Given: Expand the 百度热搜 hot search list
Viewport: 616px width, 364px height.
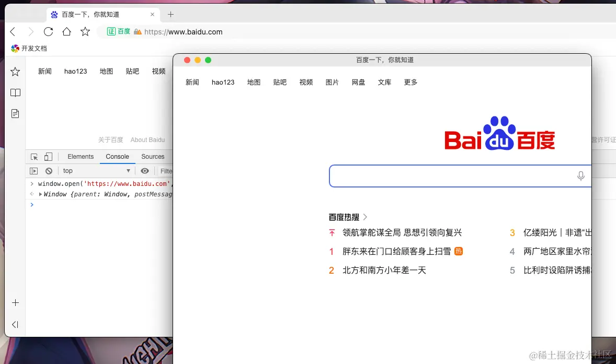Looking at the screenshot, I should 364,217.
